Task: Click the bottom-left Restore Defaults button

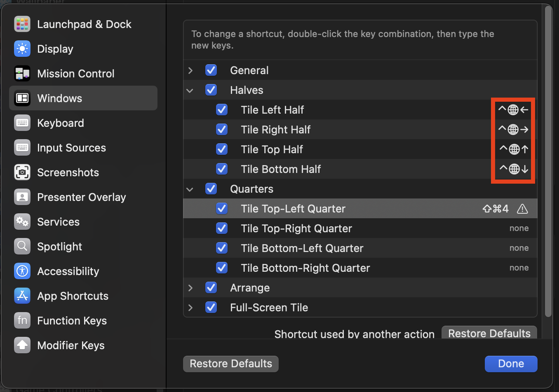Action: click(x=231, y=364)
